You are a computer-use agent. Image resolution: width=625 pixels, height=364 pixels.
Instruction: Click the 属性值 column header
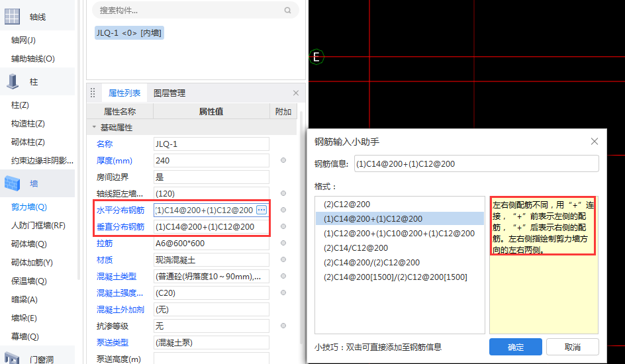[211, 111]
